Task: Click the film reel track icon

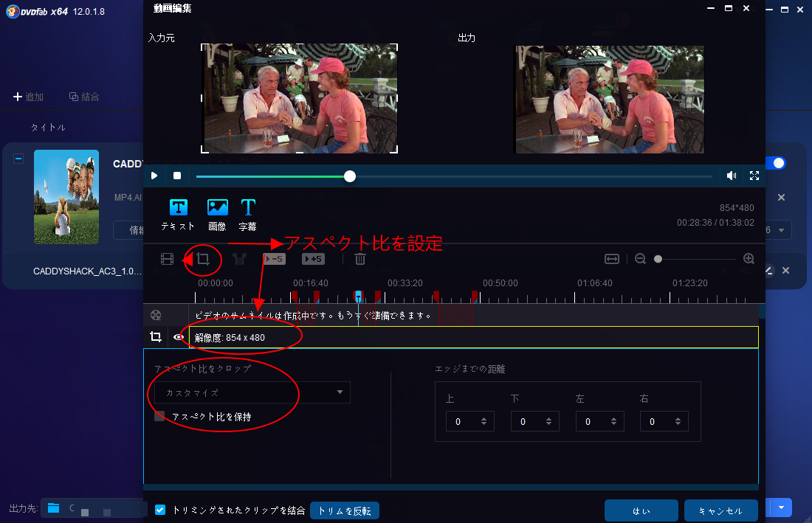Action: (156, 315)
